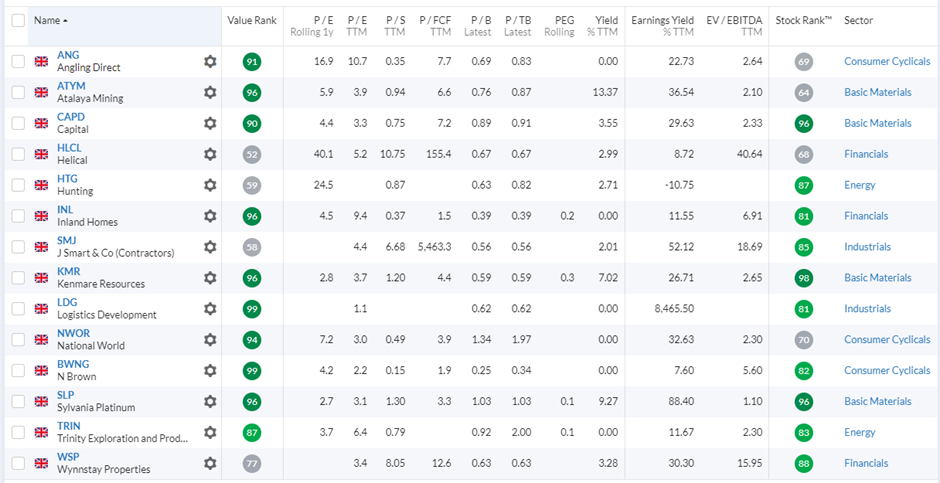
Task: Click Value Rank badge 99 for N Brown
Action: (x=252, y=370)
